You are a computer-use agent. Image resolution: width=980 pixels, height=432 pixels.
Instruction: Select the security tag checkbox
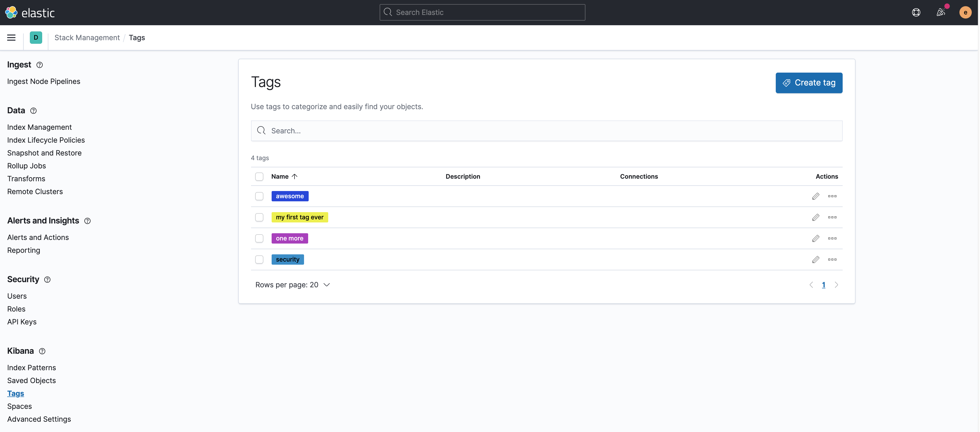click(259, 260)
